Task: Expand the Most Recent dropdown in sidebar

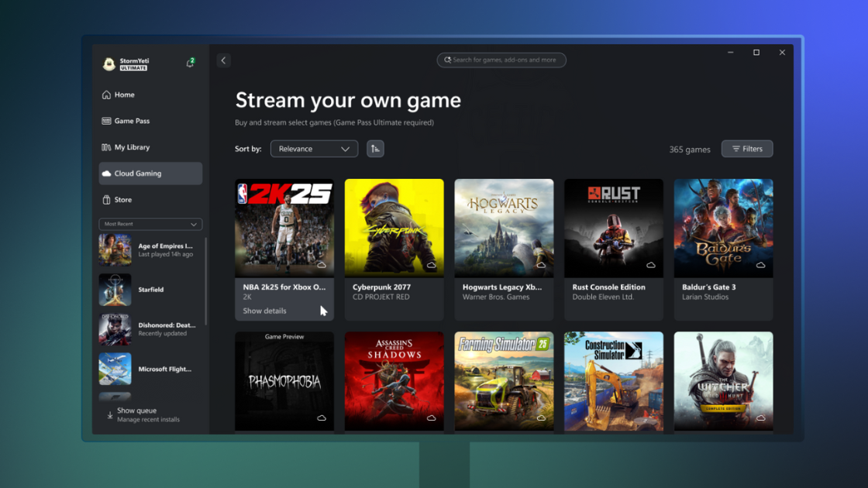Action: [x=150, y=224]
